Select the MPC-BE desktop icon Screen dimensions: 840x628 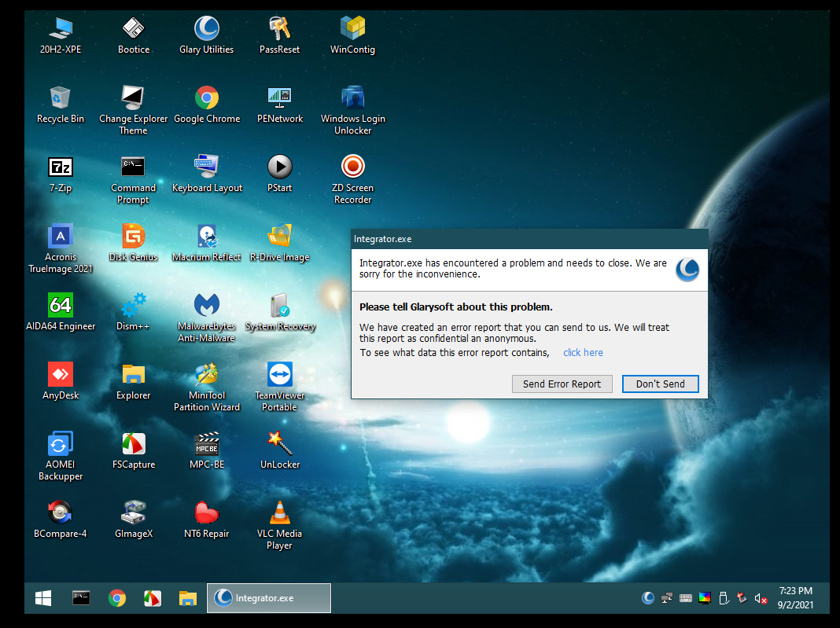[x=207, y=450]
